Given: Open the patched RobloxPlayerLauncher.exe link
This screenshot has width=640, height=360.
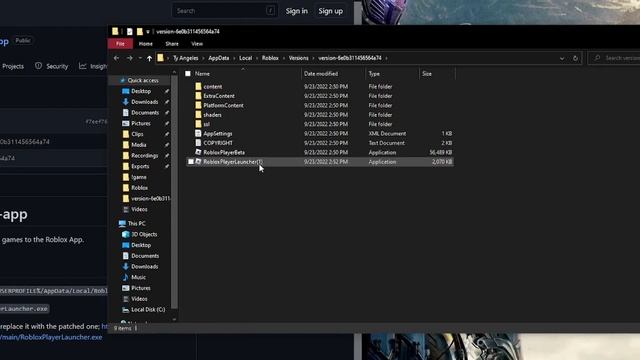Looking at the screenshot, I should [x=51, y=337].
